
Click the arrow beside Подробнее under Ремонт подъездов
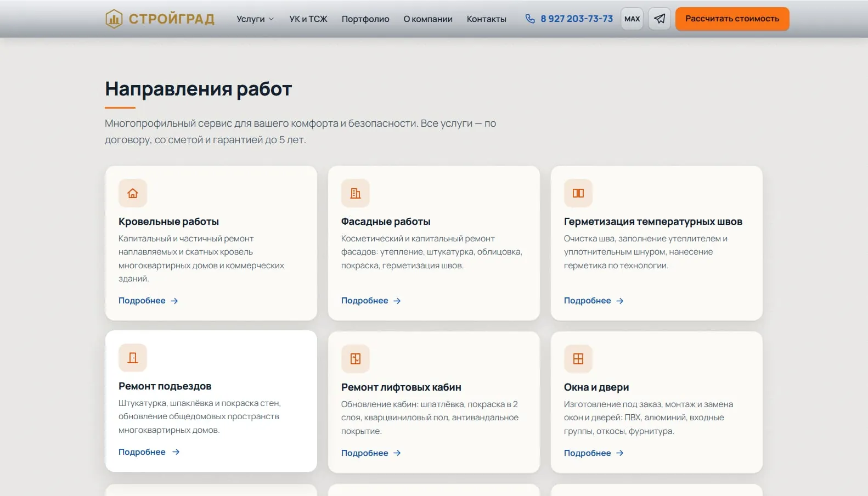pos(176,452)
